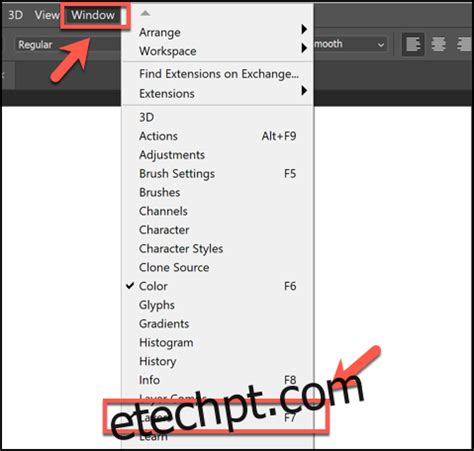Screen dimensions: 474x451
Task: Open the Window menu
Action: 93,15
